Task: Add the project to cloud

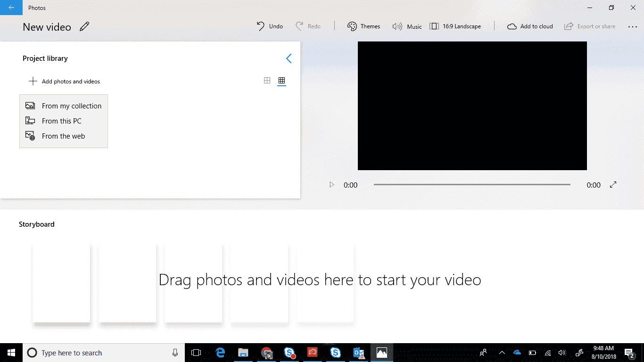Action: pos(530,26)
